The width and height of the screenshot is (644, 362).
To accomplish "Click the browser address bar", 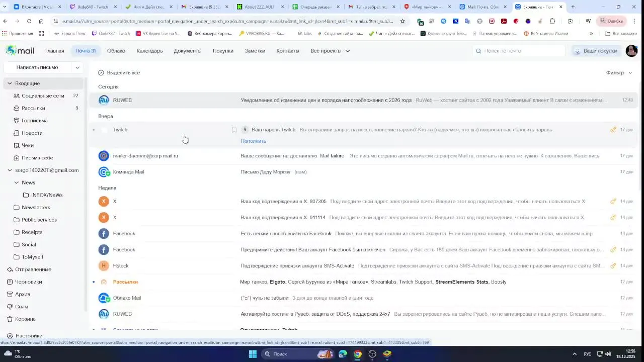I will point(226,21).
